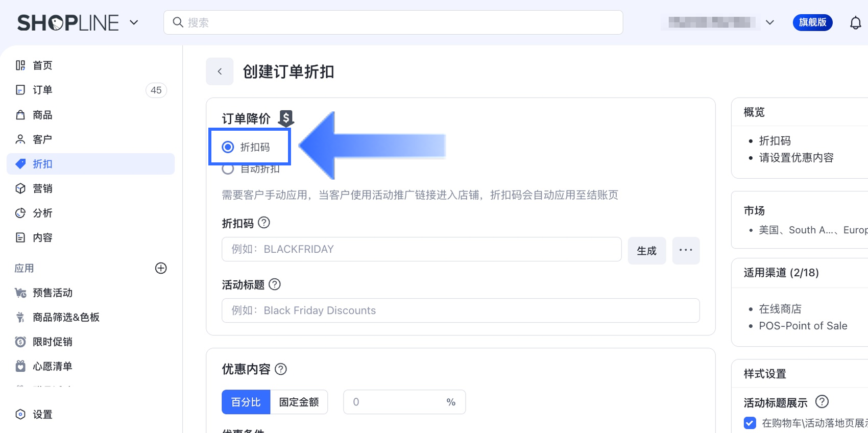
Task: Click the help icon next to 活动标题
Action: click(x=275, y=284)
